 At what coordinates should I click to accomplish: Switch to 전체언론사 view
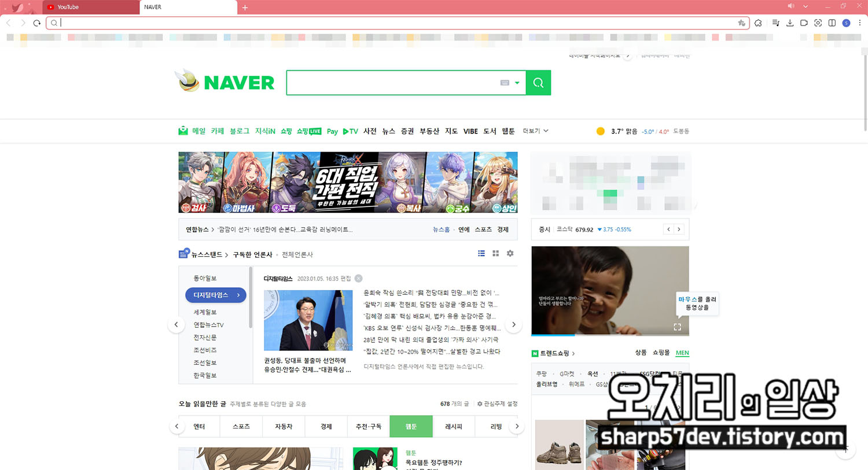click(297, 254)
